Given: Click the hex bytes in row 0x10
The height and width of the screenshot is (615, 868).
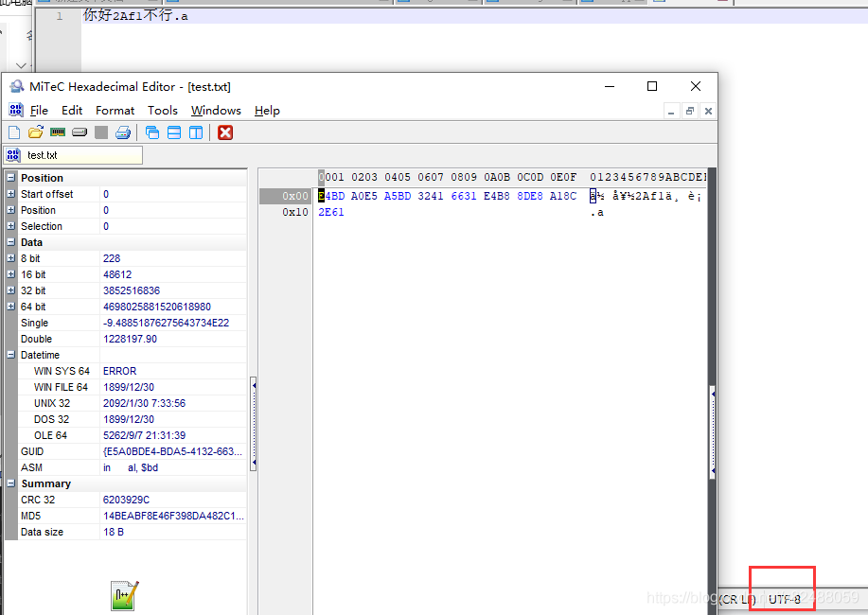Looking at the screenshot, I should [x=331, y=213].
